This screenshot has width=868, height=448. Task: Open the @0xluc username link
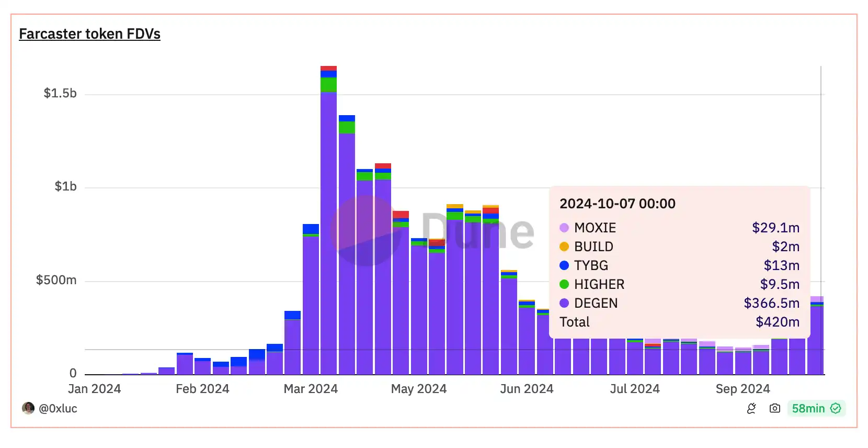click(x=58, y=408)
